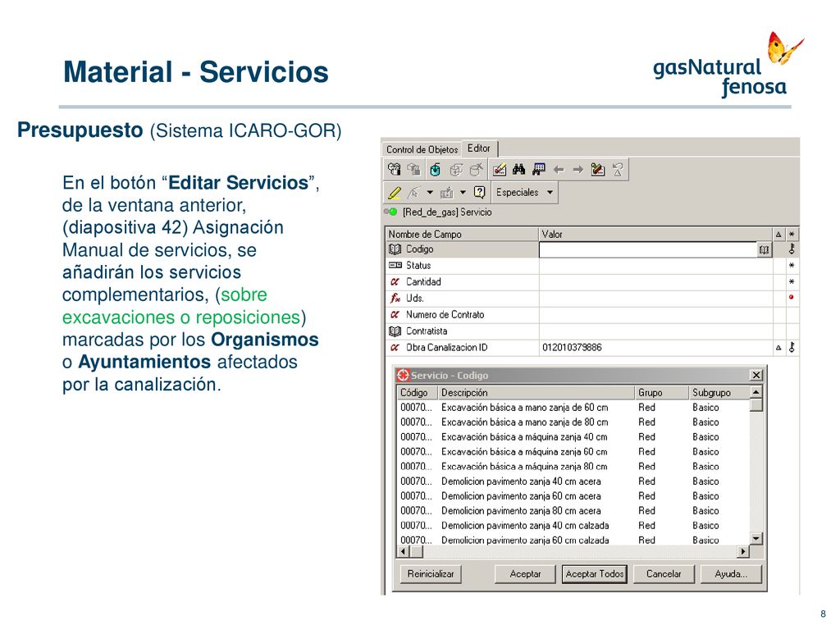Confirm the selection with the Aceptar button
Viewport: 840px width, 630px height.
[x=525, y=573]
